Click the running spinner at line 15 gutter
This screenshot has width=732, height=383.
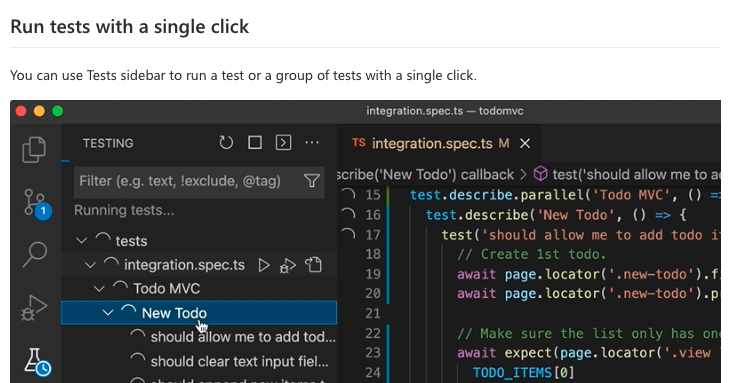(x=348, y=194)
